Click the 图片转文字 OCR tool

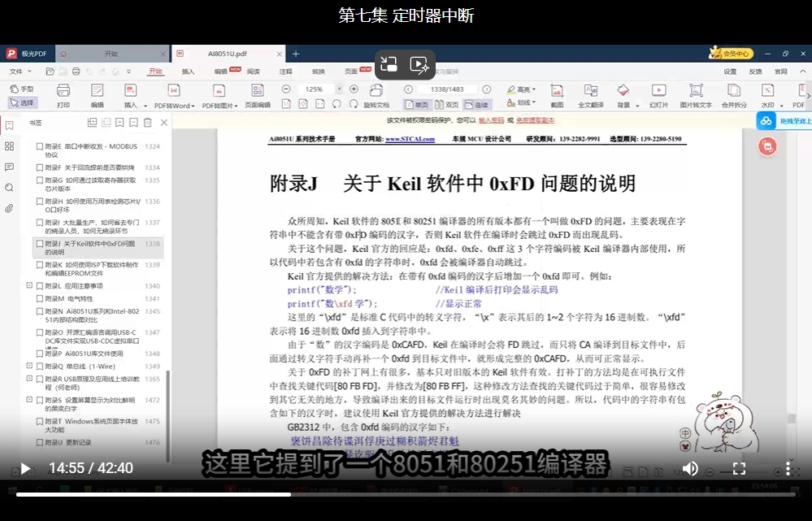tap(696, 96)
